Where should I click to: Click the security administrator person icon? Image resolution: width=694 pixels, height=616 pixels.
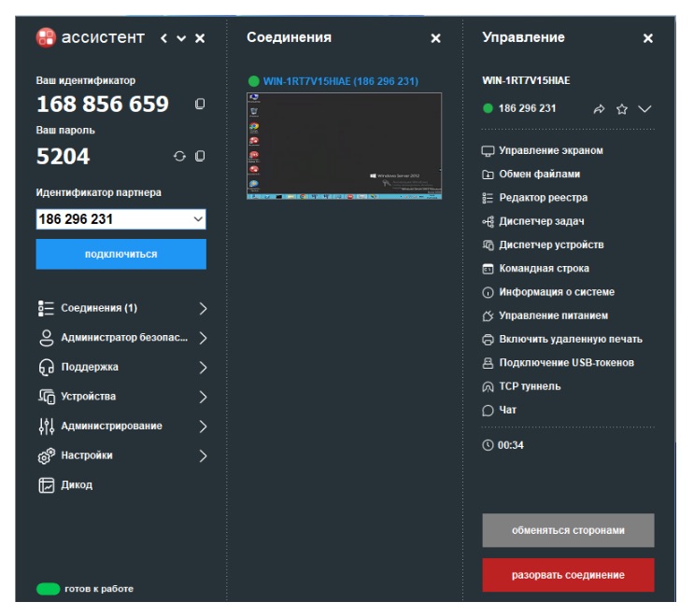tap(46, 338)
